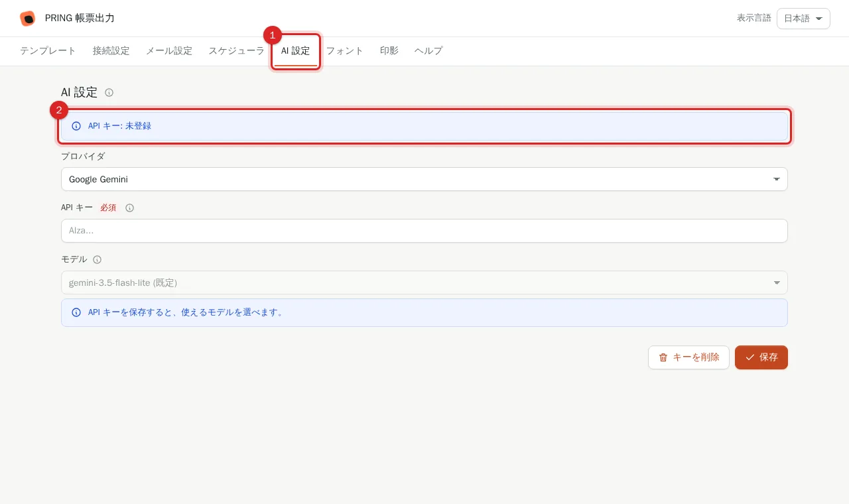This screenshot has width=849, height=504.
Task: Click info icon in API キーを保存すると banner
Action: click(76, 312)
